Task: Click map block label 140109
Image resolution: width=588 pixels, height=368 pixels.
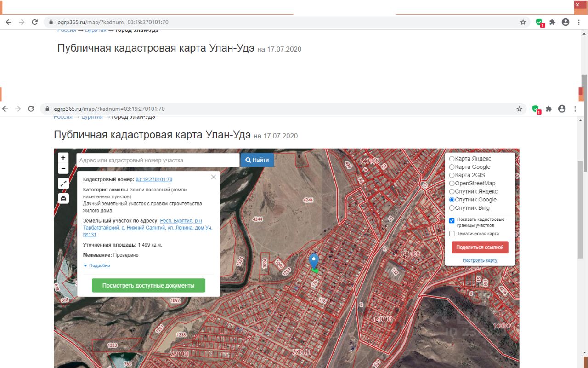Action: coord(502,326)
